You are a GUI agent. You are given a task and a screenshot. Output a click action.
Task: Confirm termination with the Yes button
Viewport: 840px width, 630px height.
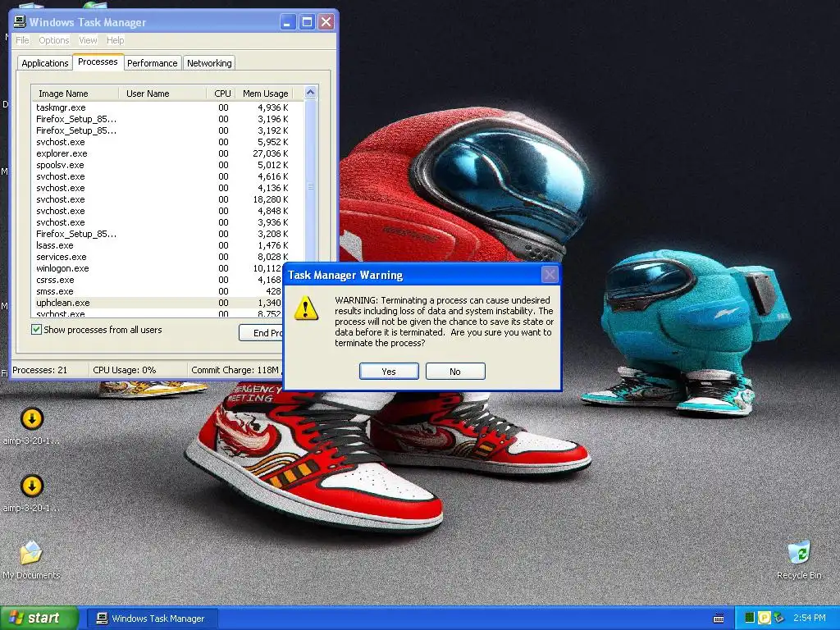(389, 372)
